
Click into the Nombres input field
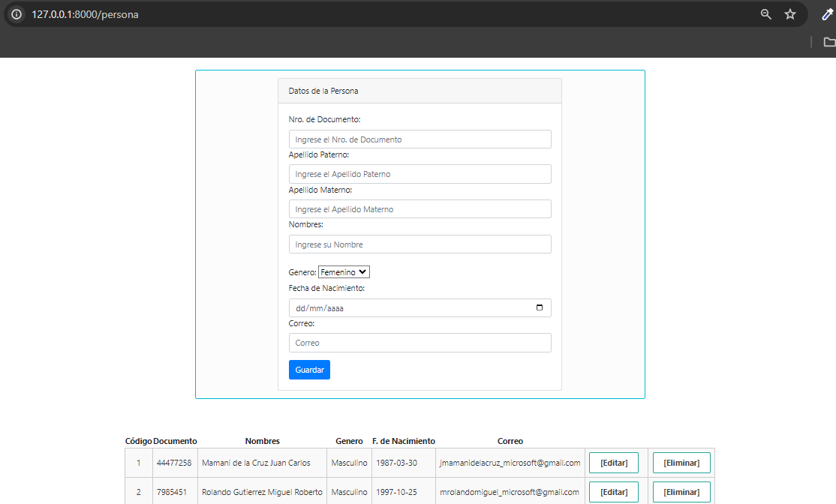pos(420,244)
